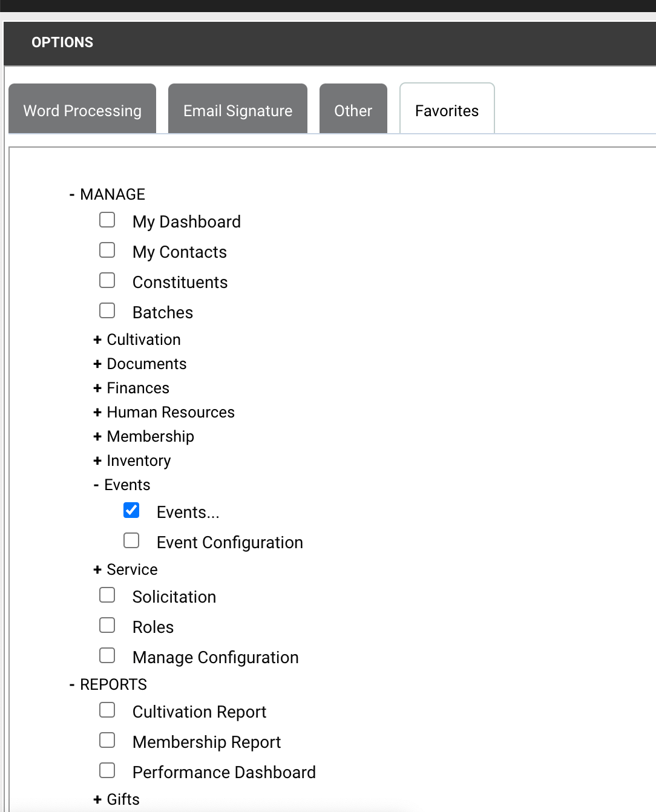The height and width of the screenshot is (812, 656).
Task: Expand the Finances group
Action: [x=97, y=388]
